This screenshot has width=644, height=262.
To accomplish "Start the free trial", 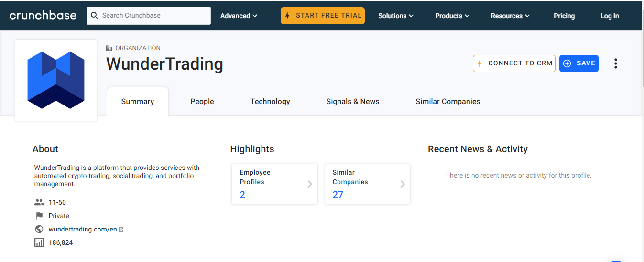I will [x=323, y=16].
